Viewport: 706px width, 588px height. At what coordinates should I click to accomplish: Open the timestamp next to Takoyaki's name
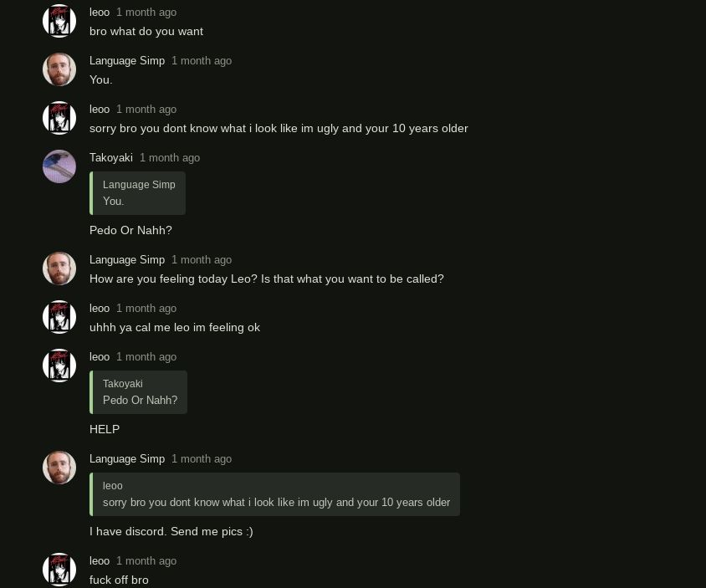170,157
